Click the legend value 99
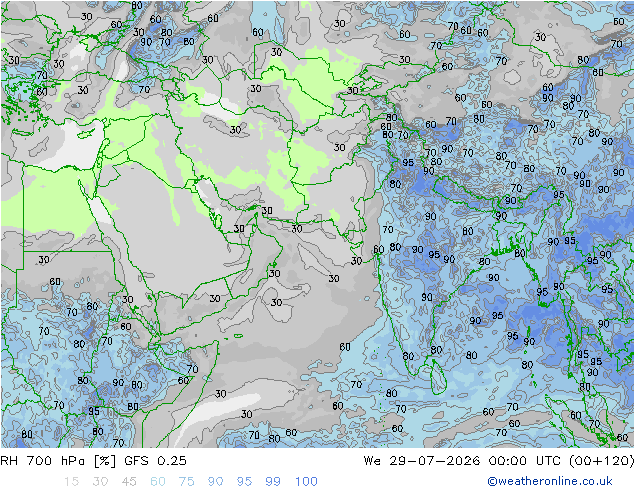Viewport: 634px width, 490px height. tap(273, 481)
